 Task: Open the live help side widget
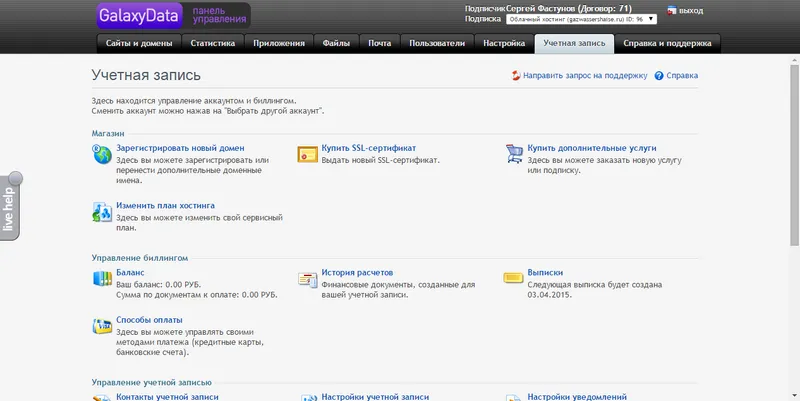click(10, 207)
